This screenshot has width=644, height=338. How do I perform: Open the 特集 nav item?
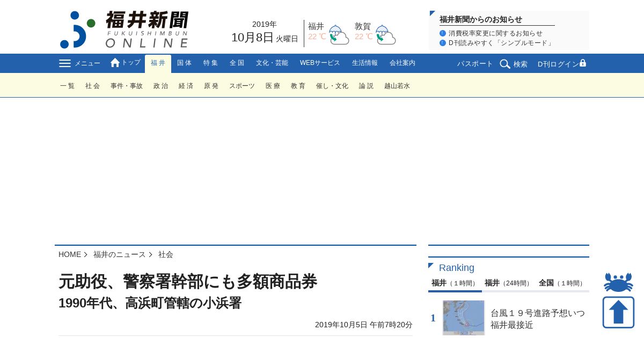click(210, 63)
